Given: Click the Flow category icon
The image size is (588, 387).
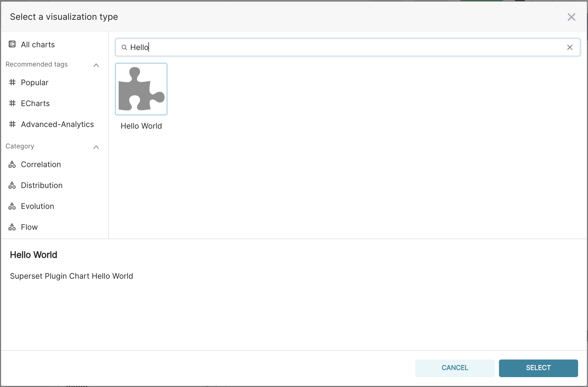Looking at the screenshot, I should pyautogui.click(x=12, y=227).
